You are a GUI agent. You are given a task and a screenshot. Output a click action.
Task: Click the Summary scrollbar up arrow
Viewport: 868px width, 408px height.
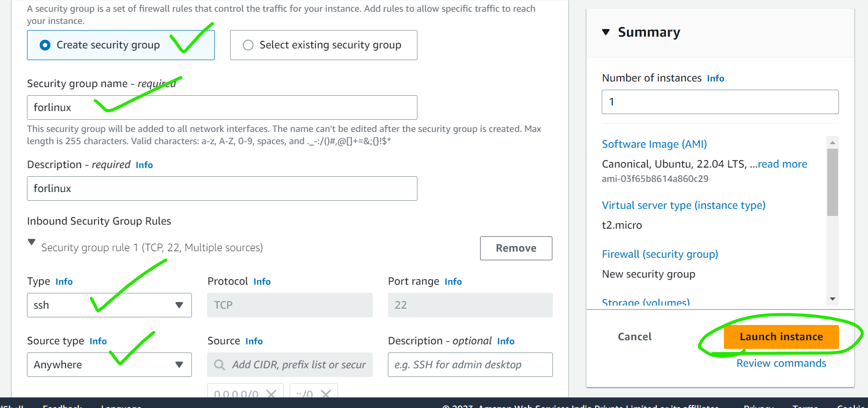[x=832, y=143]
